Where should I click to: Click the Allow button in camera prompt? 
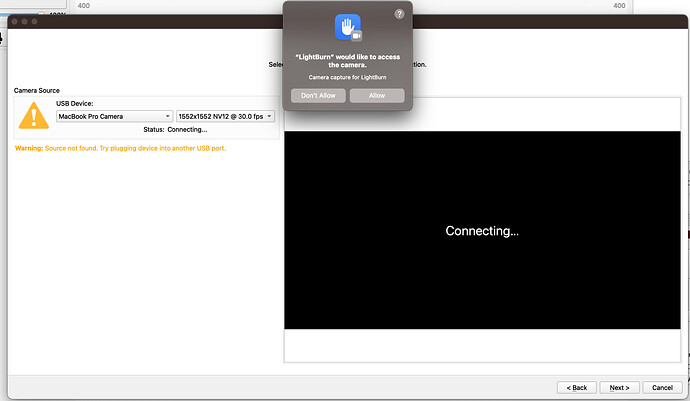click(x=377, y=96)
